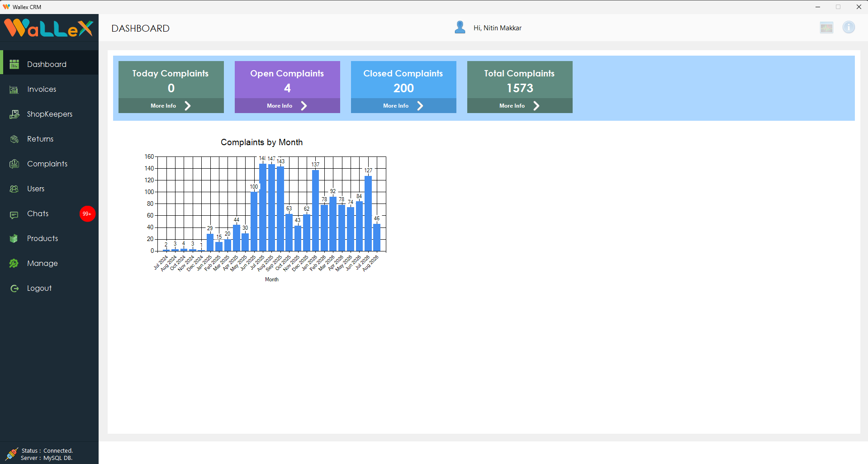Open the Chats section
Screen dimensions: 868x464
coord(49,213)
